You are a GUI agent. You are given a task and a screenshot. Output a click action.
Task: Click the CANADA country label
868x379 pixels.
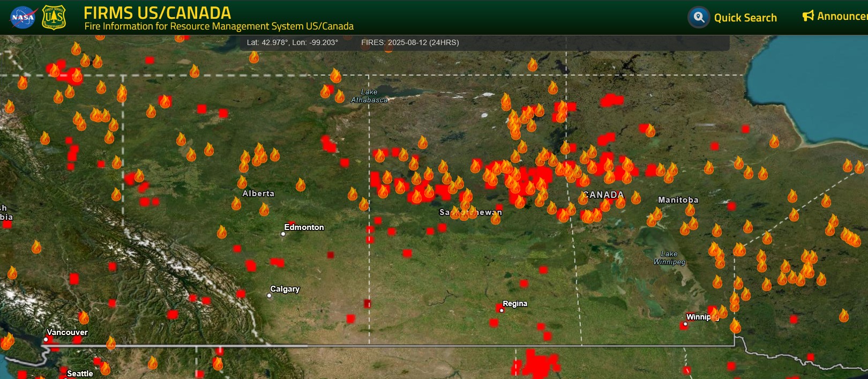(604, 195)
